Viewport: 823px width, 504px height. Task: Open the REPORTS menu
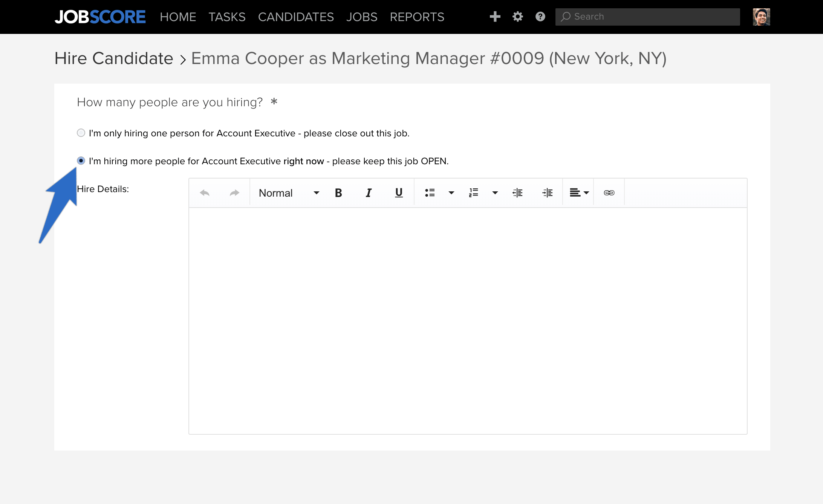(417, 17)
